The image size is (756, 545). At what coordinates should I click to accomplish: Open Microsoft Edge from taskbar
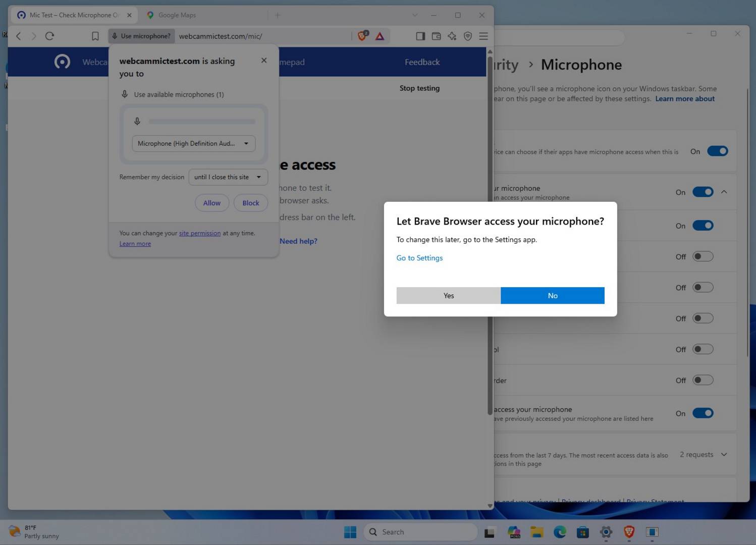tap(560, 532)
